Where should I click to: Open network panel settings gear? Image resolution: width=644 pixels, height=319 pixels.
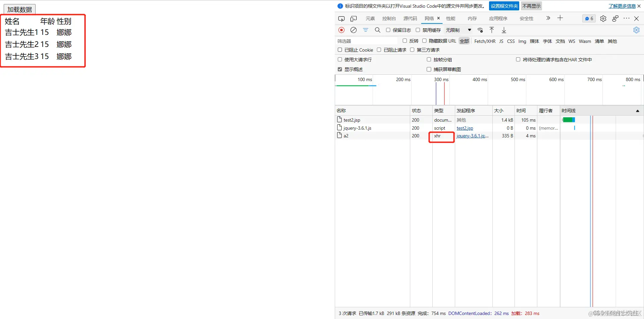click(x=636, y=30)
